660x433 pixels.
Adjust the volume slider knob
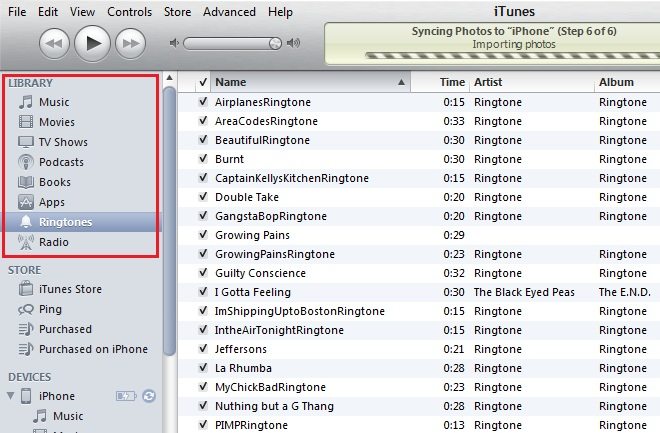click(x=275, y=43)
